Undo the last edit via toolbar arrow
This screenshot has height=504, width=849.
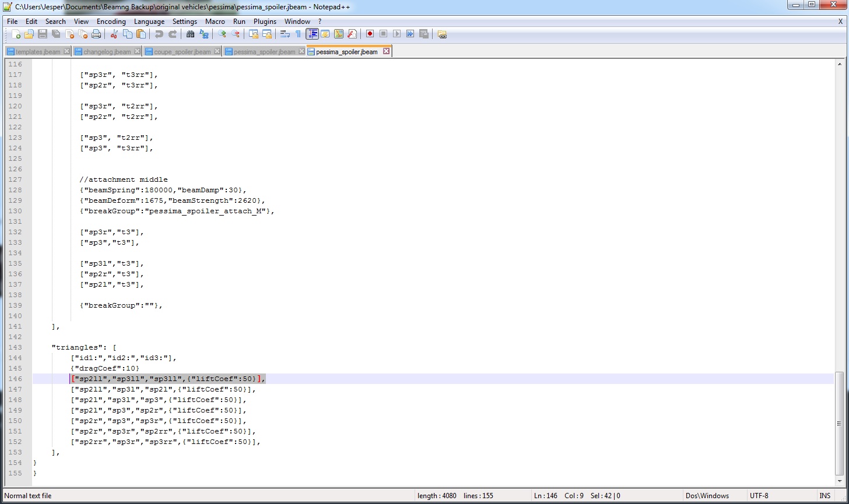pyautogui.click(x=159, y=34)
